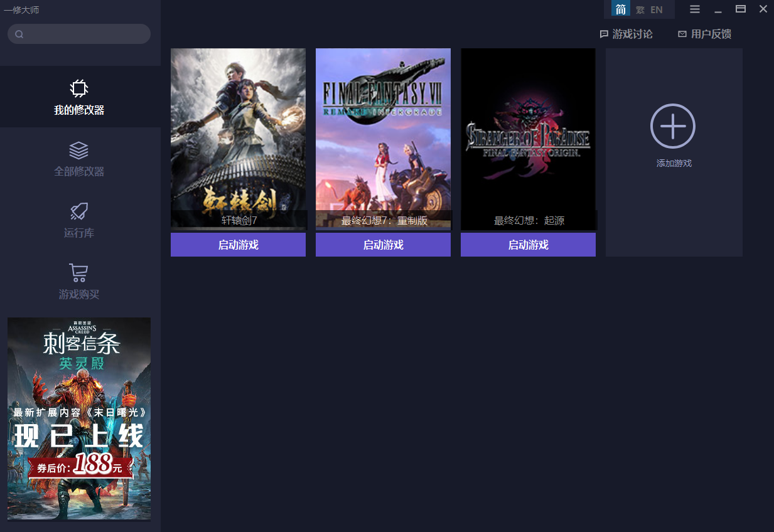Click the 最终幻想7：重制版 title caption
This screenshot has height=532, width=774.
click(384, 221)
